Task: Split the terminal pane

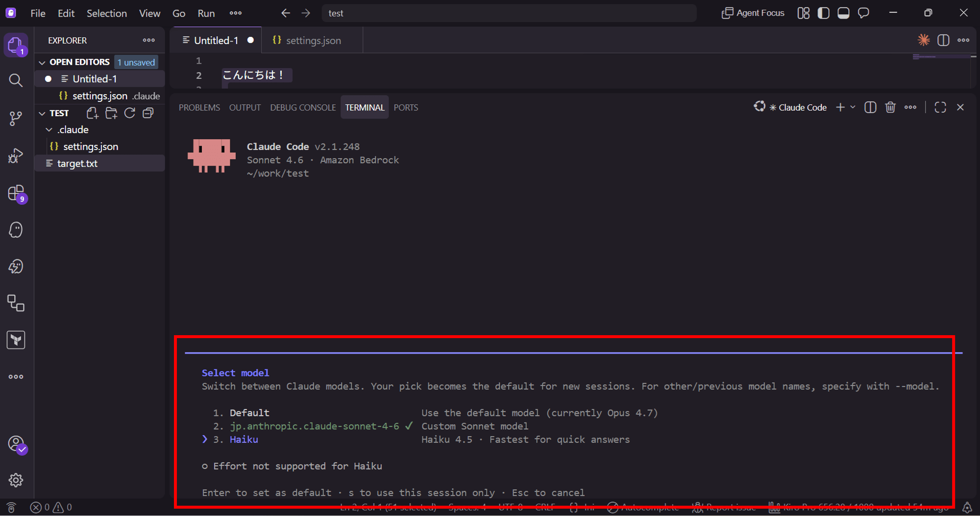Action: (x=870, y=107)
